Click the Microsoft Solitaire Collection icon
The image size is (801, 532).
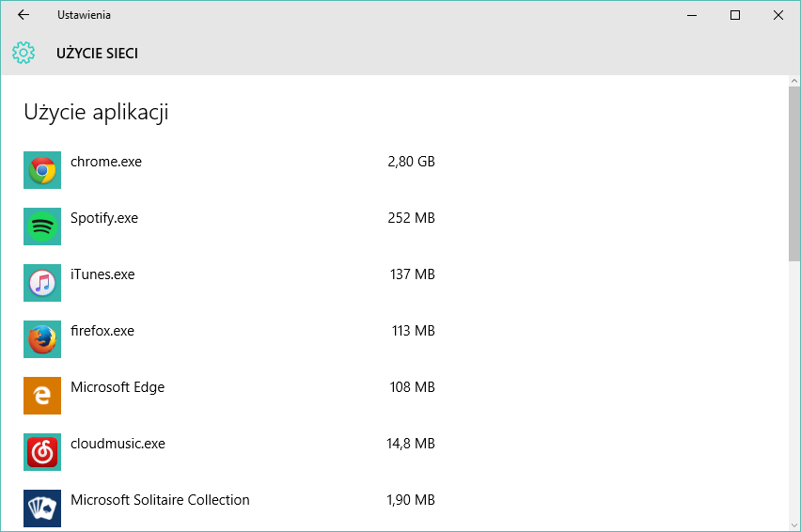click(x=42, y=509)
